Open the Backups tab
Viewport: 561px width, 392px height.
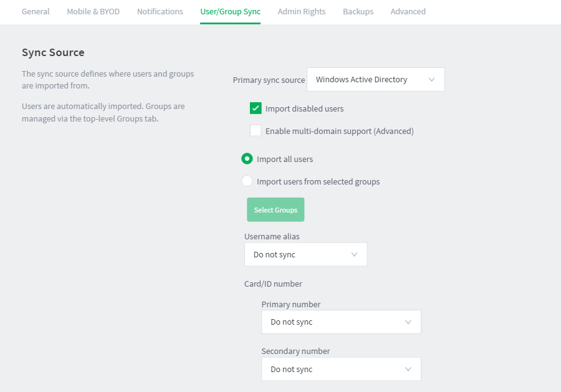(x=358, y=11)
